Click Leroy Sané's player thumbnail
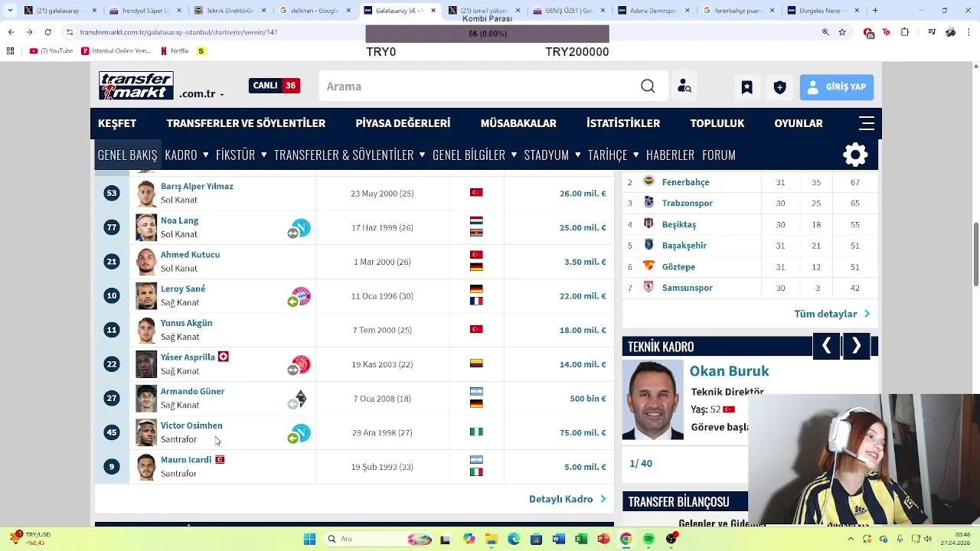The height and width of the screenshot is (551, 980). pyautogui.click(x=146, y=296)
